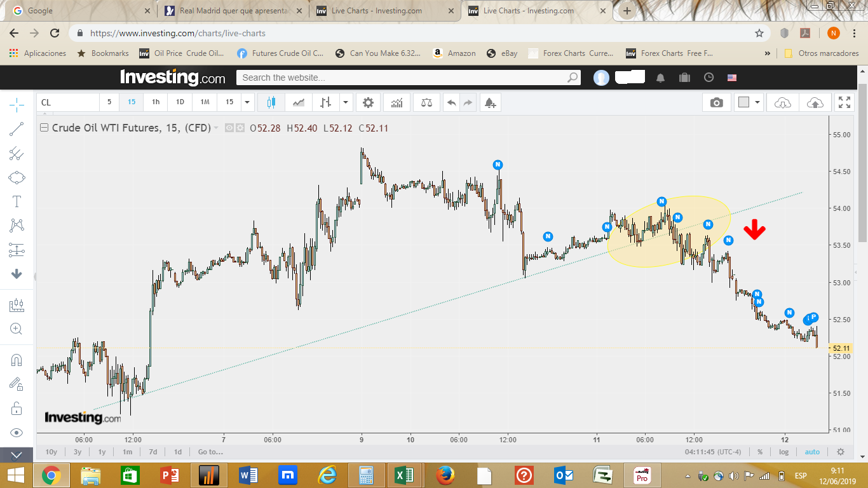
Task: Select the text annotation tool
Action: pos(17,201)
